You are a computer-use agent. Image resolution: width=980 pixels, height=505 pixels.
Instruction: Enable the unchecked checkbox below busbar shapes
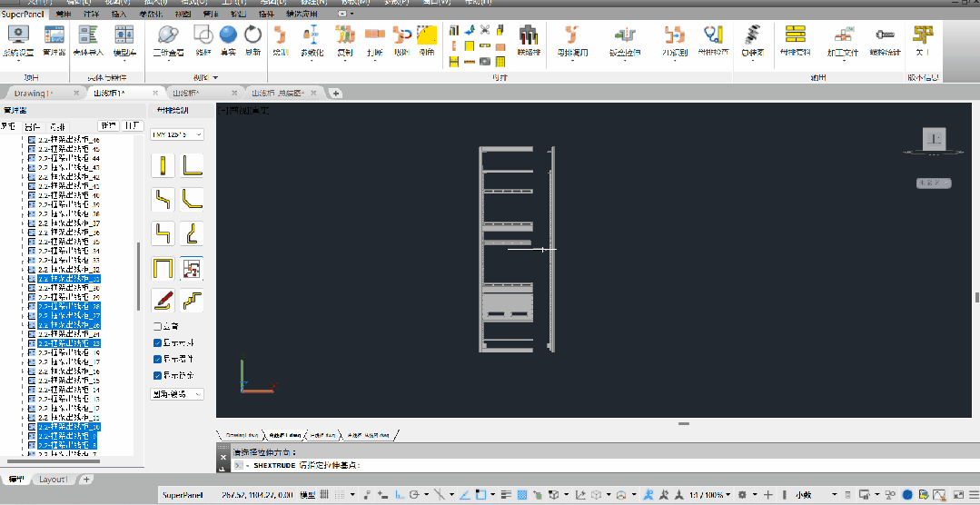[157, 326]
